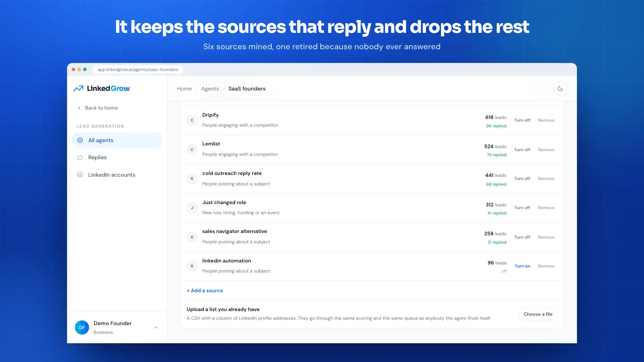Click the Business plan label
644x362 pixels.
[x=103, y=333]
